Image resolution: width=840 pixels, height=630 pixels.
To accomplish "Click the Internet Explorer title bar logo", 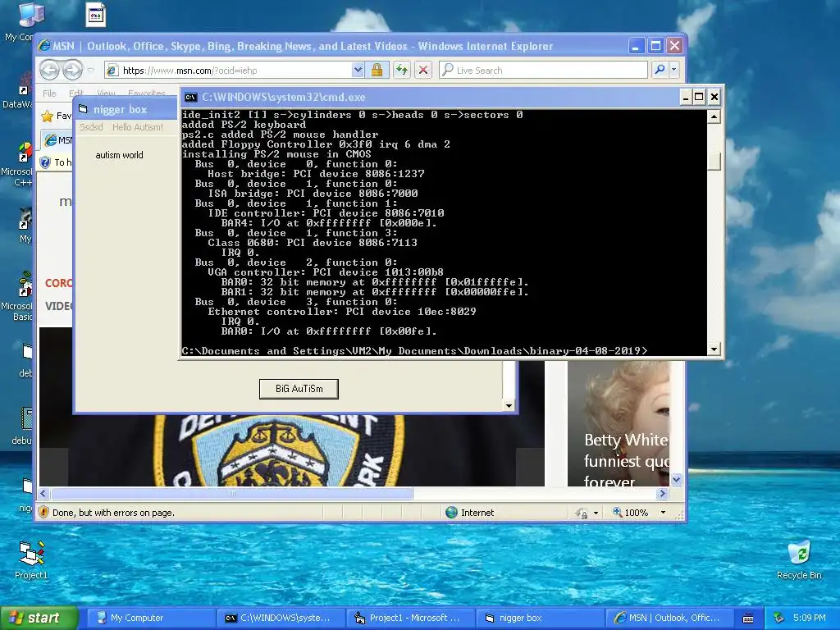I will [x=44, y=46].
